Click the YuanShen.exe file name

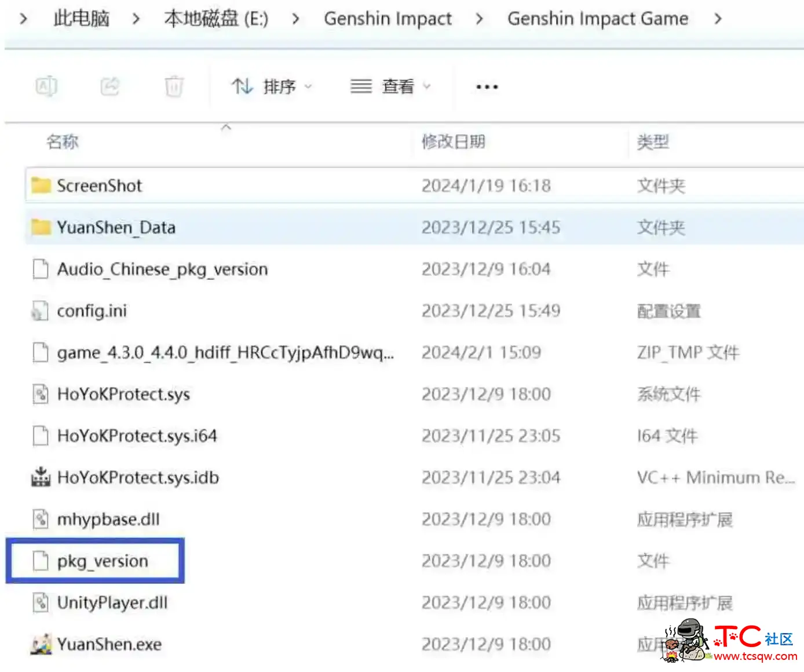109,644
